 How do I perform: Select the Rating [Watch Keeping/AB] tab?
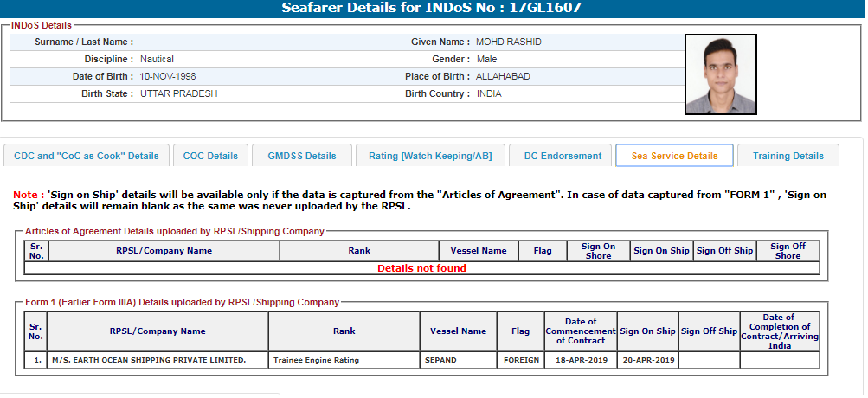pos(430,156)
